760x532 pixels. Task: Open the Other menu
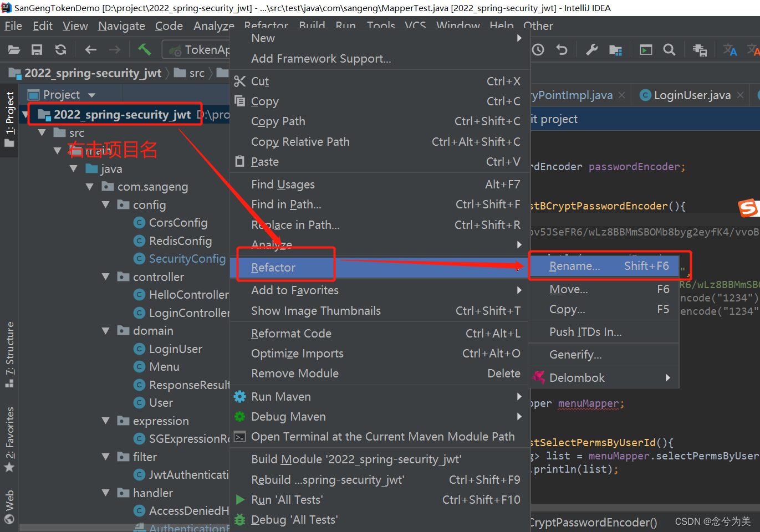[x=538, y=26]
